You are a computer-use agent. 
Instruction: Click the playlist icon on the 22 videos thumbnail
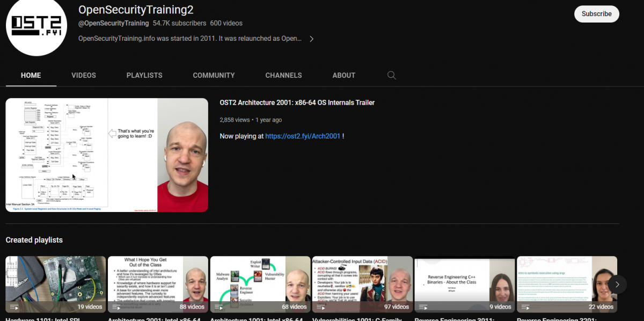[x=525, y=307]
